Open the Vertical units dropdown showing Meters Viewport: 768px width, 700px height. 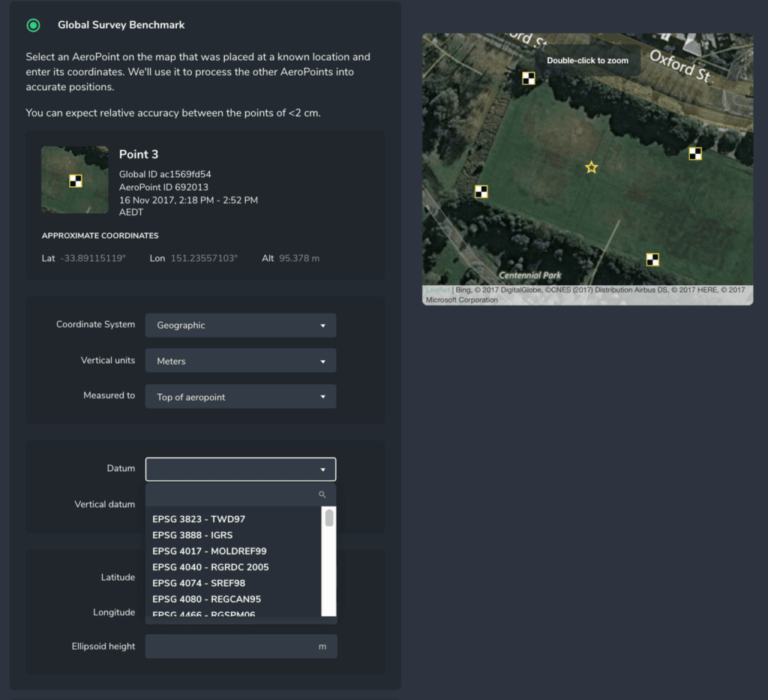[240, 360]
